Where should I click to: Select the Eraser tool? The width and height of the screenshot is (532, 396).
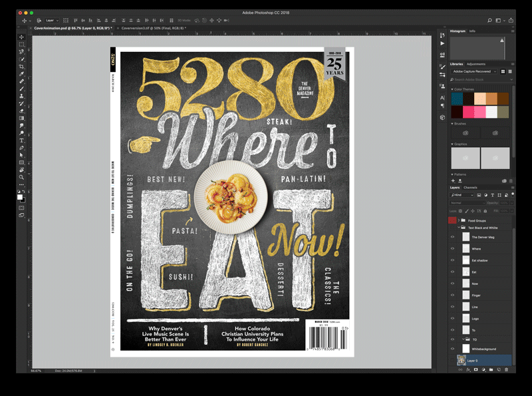point(21,110)
